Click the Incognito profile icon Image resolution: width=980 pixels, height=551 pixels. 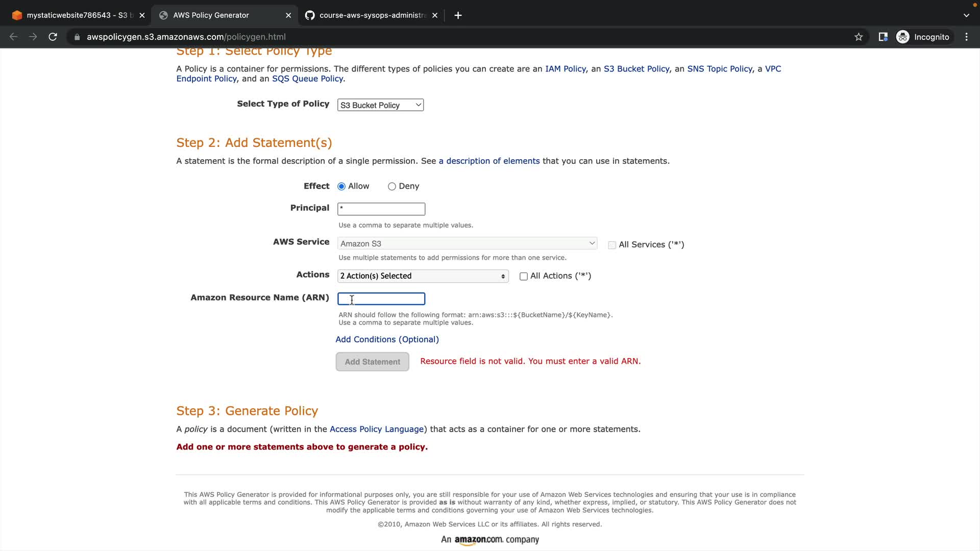coord(902,37)
